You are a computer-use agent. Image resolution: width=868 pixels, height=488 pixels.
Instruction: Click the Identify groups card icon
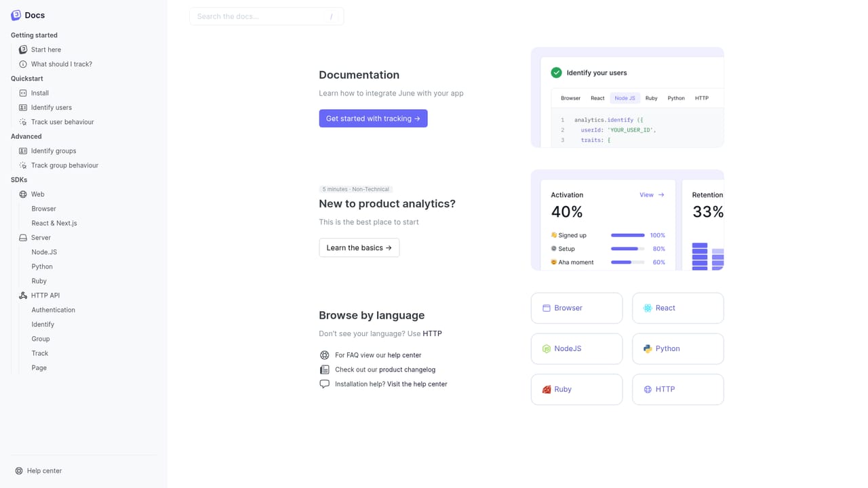tap(23, 150)
